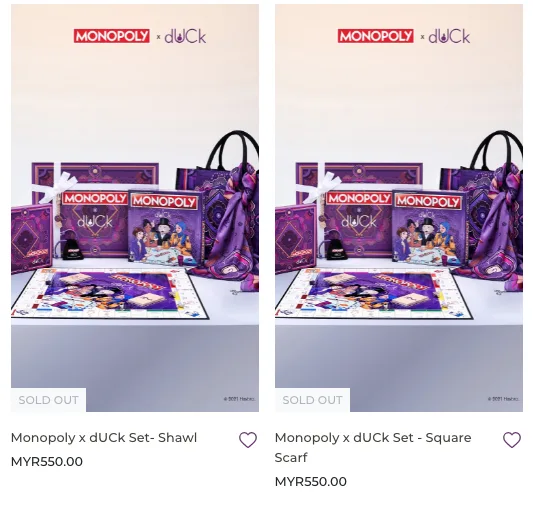Click the illustrated Monopoly box in Square Scarf photo
Screen dimensions: 533x508
tap(430, 228)
